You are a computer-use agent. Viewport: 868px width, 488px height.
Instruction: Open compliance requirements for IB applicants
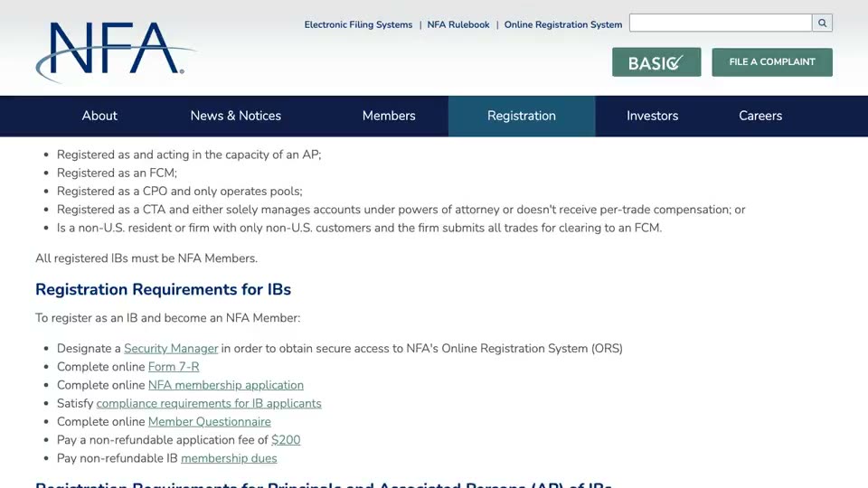209,403
